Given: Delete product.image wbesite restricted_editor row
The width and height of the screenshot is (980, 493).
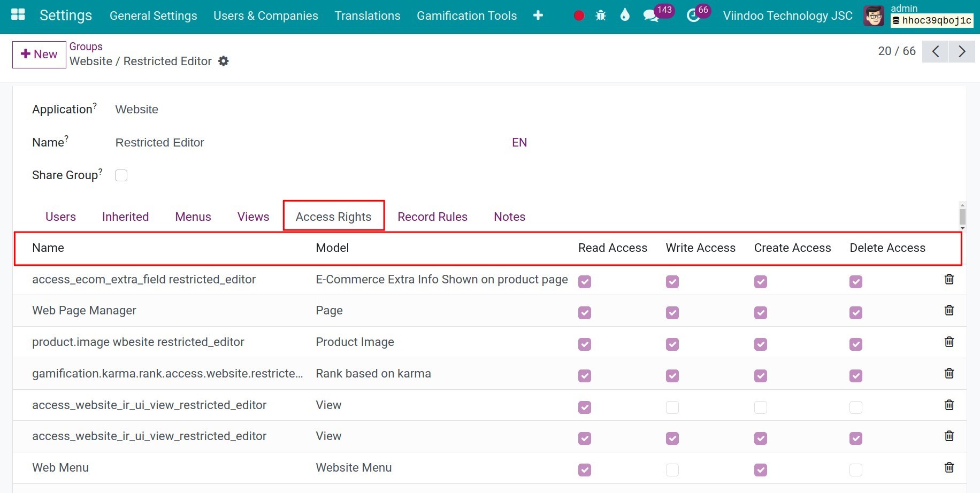Looking at the screenshot, I should (949, 342).
